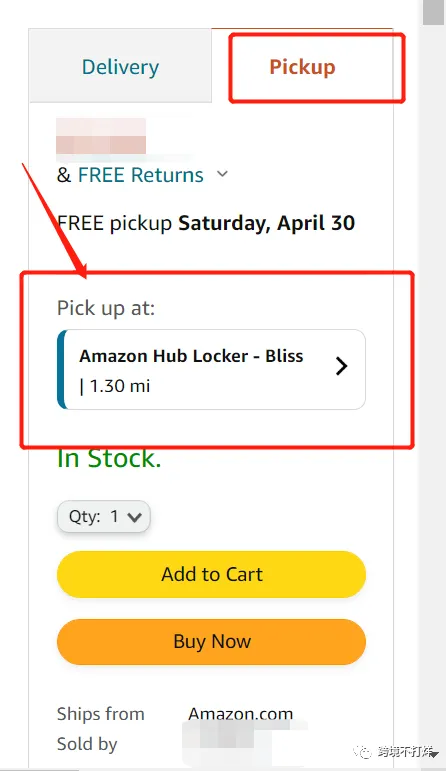This screenshot has height=771, width=446.
Task: Click the Buy Now button
Action: click(x=211, y=642)
